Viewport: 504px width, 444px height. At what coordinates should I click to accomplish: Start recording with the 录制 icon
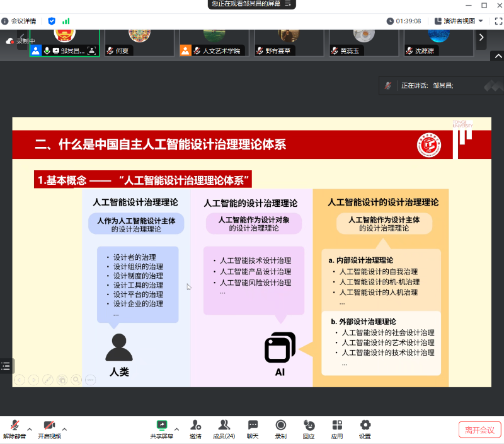coord(281,425)
